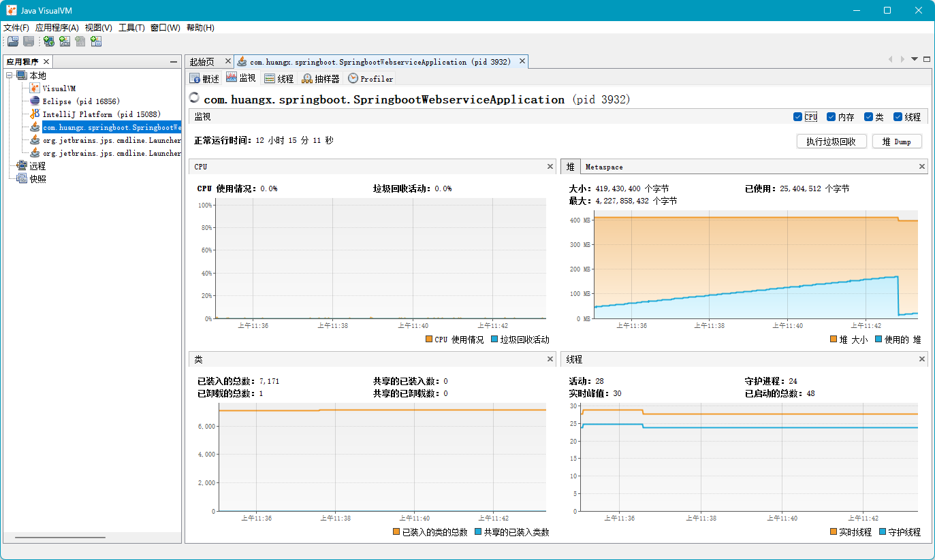Image resolution: width=935 pixels, height=560 pixels.
Task: Select the 堆 chart tab
Action: [x=571, y=167]
